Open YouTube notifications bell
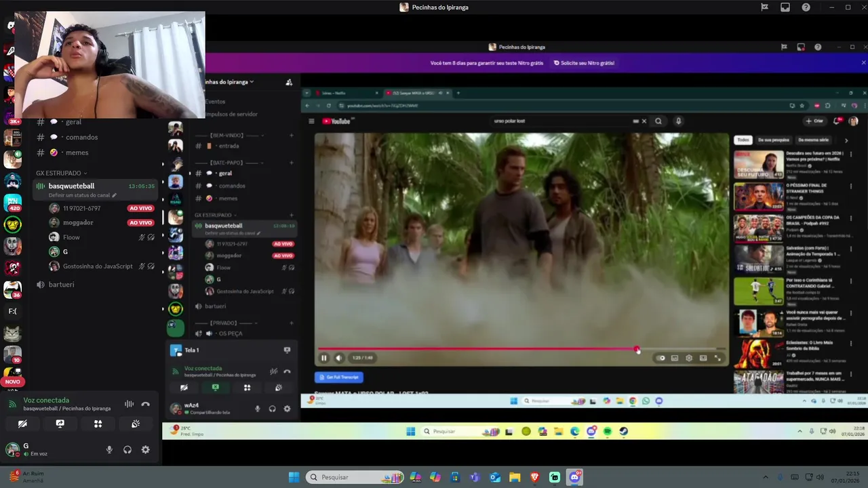Screen dimensions: 868x488 [837, 121]
